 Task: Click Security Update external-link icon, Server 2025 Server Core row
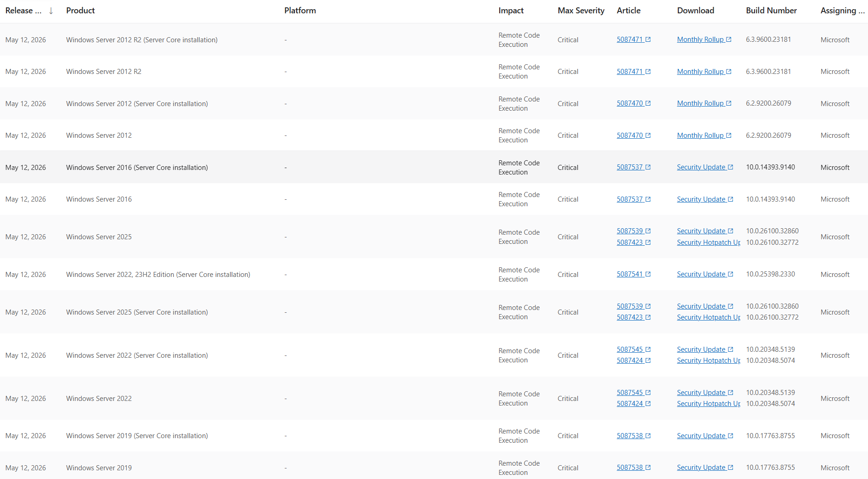[731, 306]
